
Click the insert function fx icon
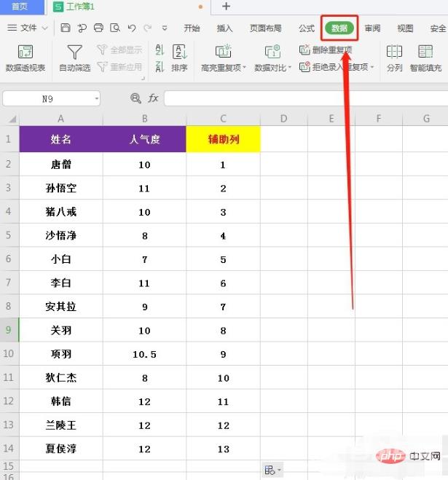pyautogui.click(x=153, y=98)
